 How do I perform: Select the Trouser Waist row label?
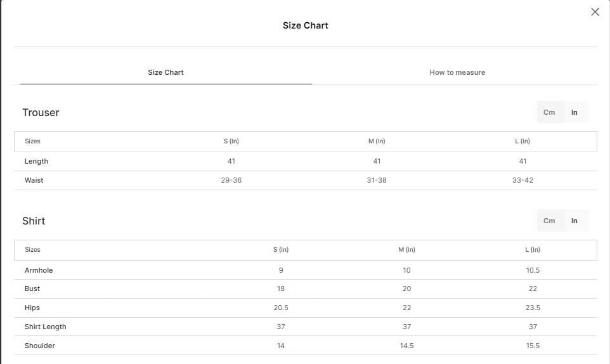tap(34, 180)
